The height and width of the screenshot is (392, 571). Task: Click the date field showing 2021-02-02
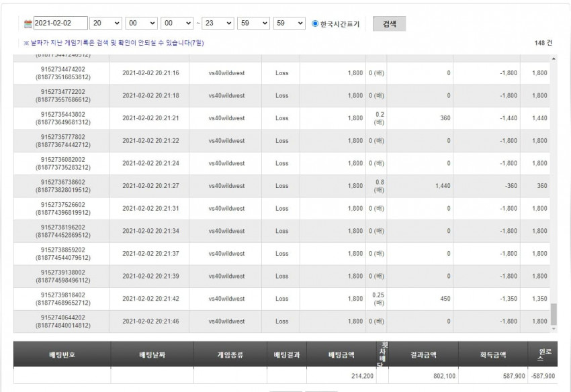[60, 23]
